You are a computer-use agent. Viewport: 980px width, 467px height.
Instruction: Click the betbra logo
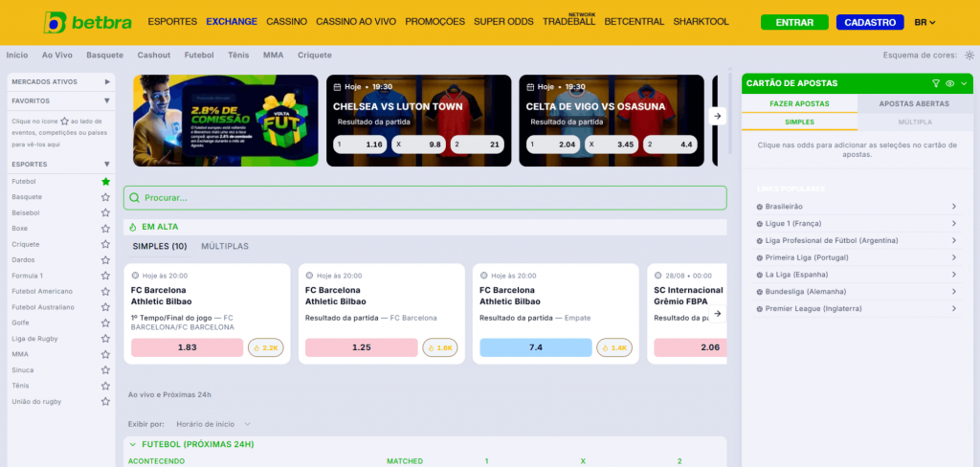click(87, 23)
